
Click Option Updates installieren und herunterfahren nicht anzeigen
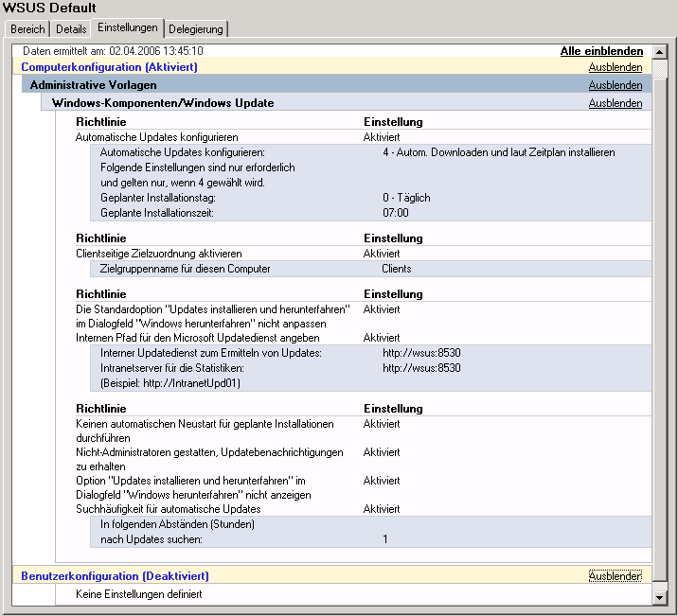194,487
